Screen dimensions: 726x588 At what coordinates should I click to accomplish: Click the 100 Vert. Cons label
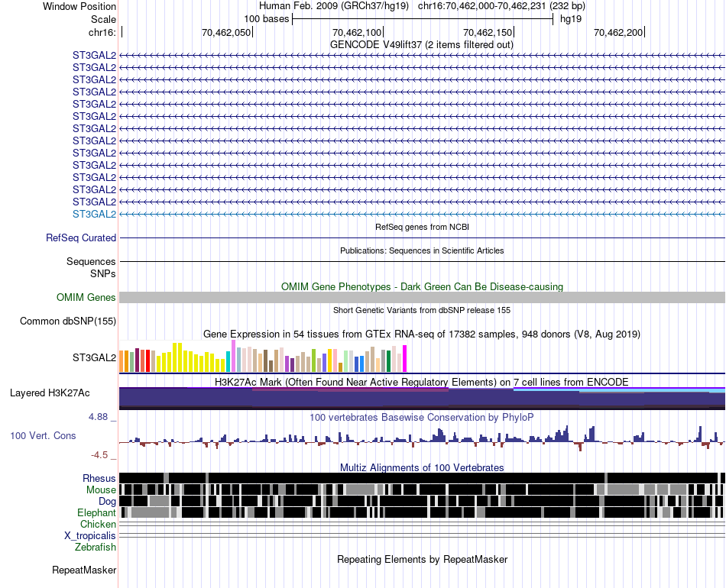[43, 436]
